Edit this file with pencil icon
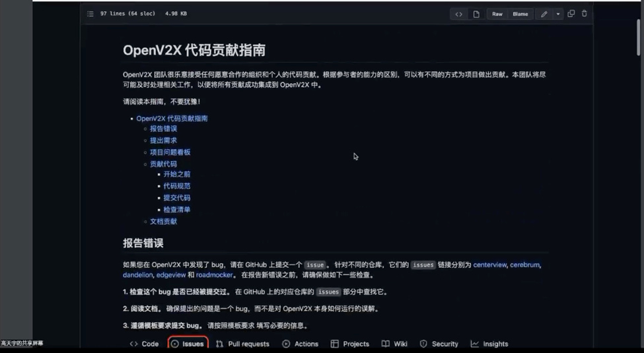 (544, 14)
